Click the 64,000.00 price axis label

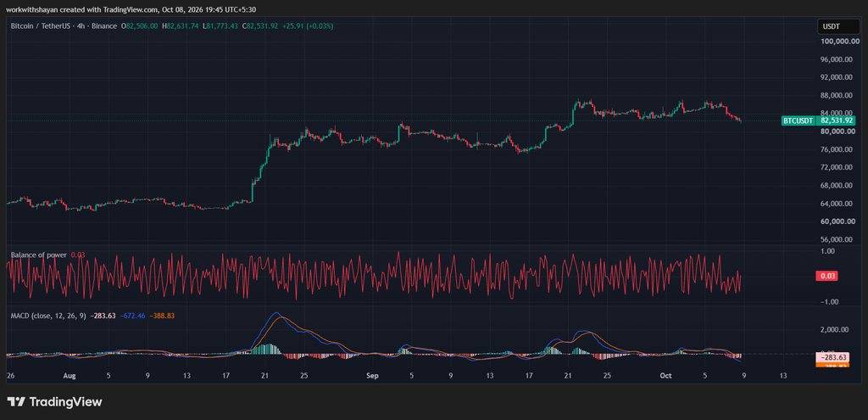(x=838, y=204)
